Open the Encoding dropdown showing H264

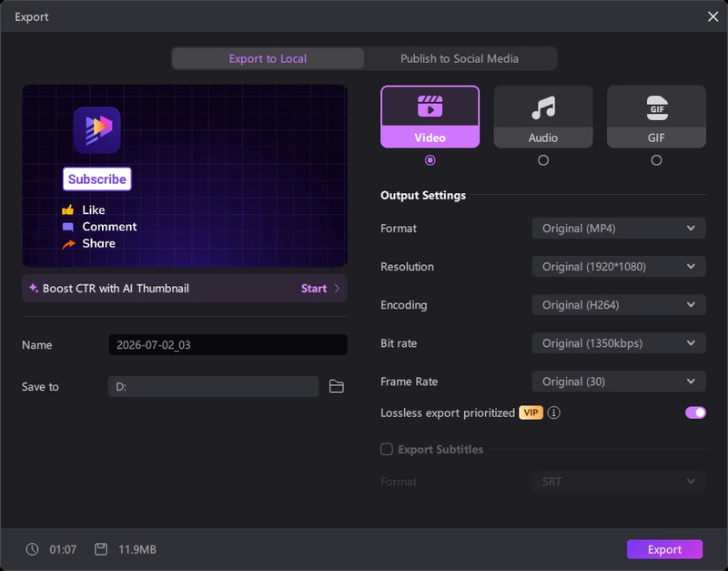(619, 305)
